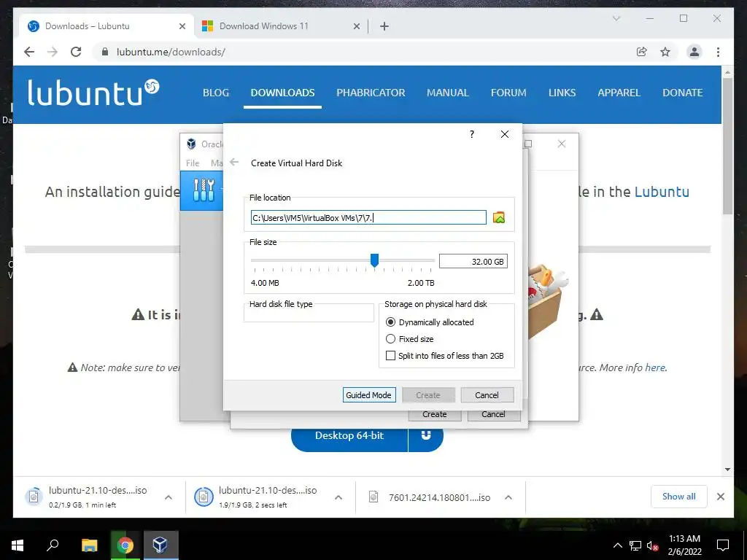
Task: Click the Guided Mode button
Action: [x=368, y=395]
